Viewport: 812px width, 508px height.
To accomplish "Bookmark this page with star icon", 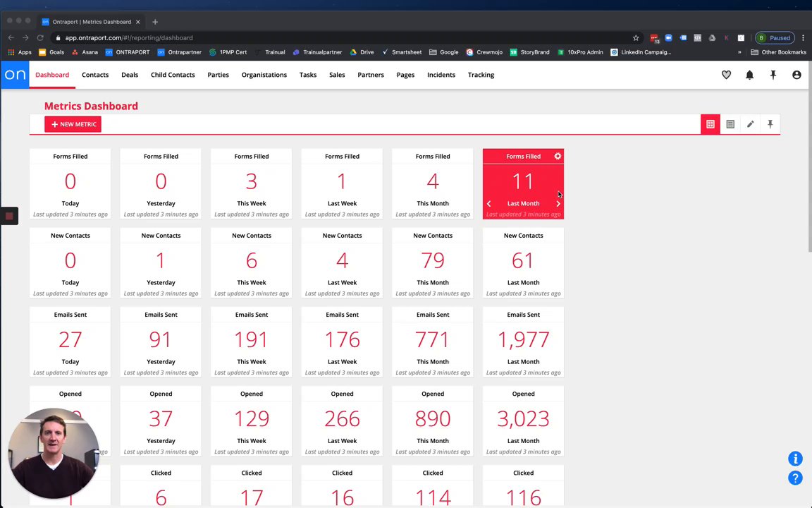I will click(635, 38).
